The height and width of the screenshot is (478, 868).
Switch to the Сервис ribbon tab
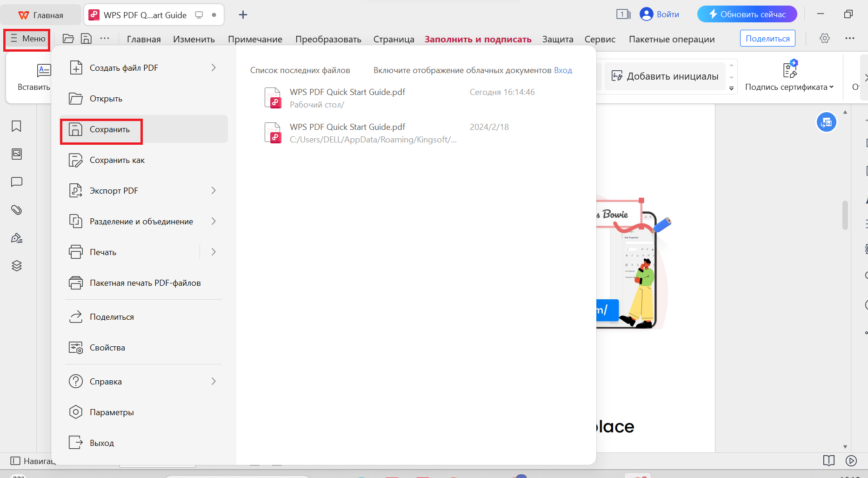(600, 39)
